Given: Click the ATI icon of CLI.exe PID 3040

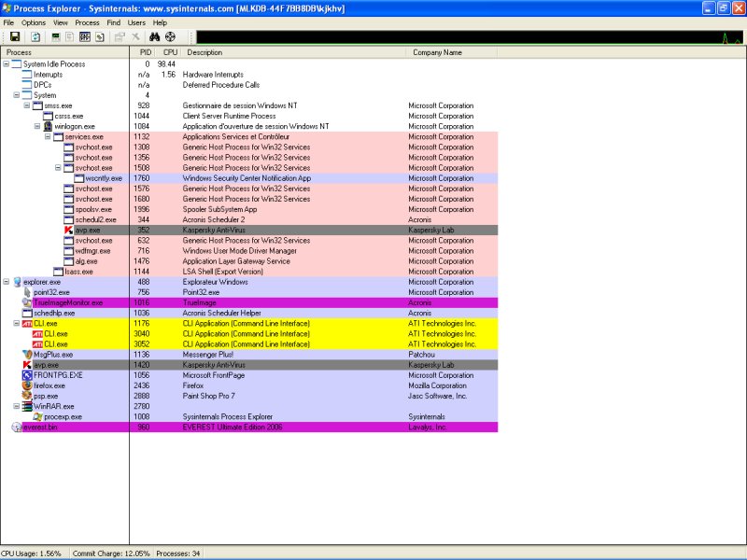Looking at the screenshot, I should 37,334.
